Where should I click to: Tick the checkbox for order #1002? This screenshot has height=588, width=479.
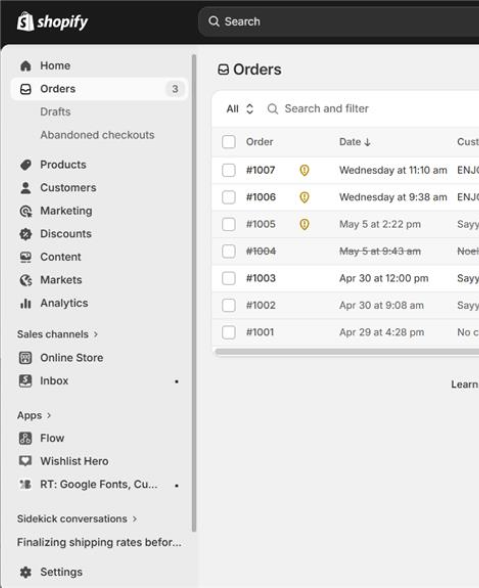pos(229,305)
